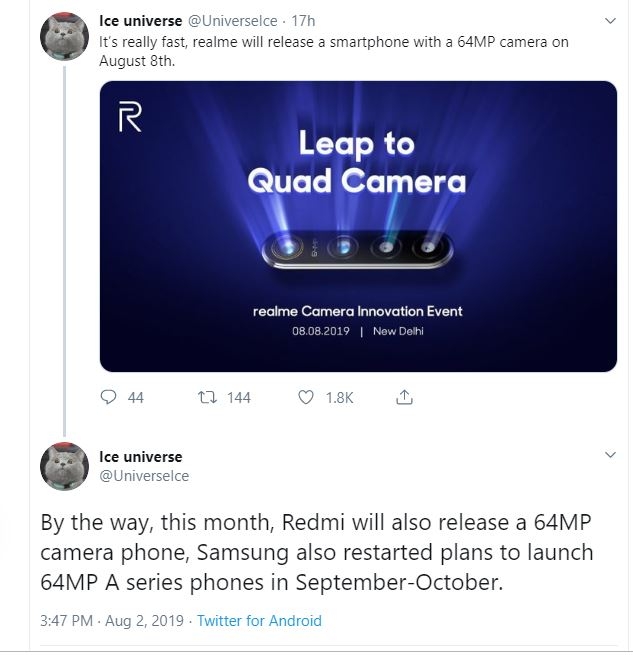
Task: Open the Leap to Quad Camera image
Action: 358,226
